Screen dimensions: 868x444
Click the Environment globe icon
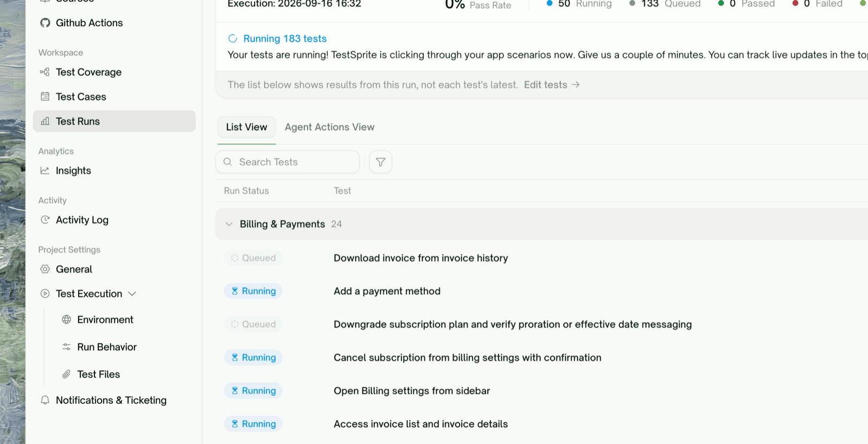pyautogui.click(x=67, y=320)
